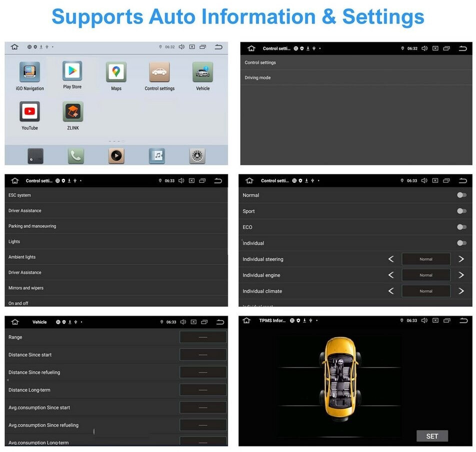Tap the Distance Since start value field
Screen dimensions: 476x452
click(x=203, y=355)
